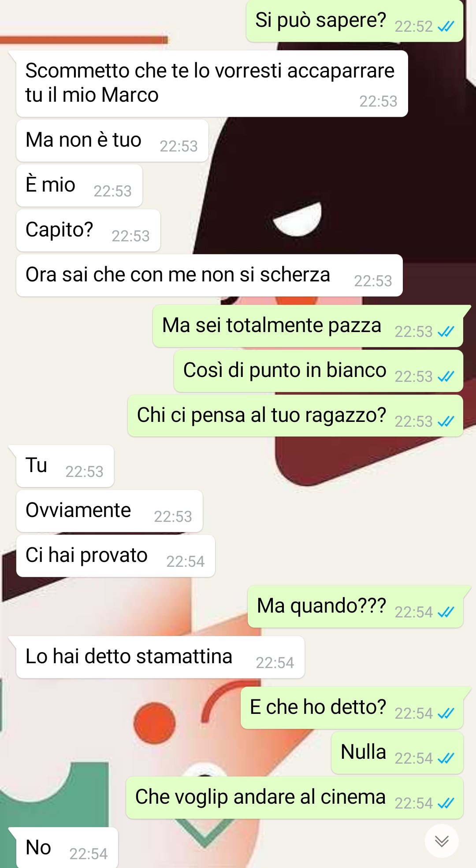Viewport: 476px width, 868px height.
Task: Tap the 22:53 timestamp on "Capito?"
Action: [131, 236]
